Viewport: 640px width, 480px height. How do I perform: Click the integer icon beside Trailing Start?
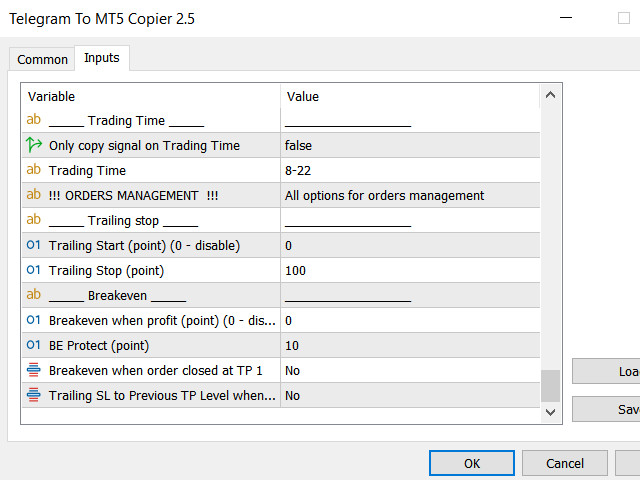34,245
